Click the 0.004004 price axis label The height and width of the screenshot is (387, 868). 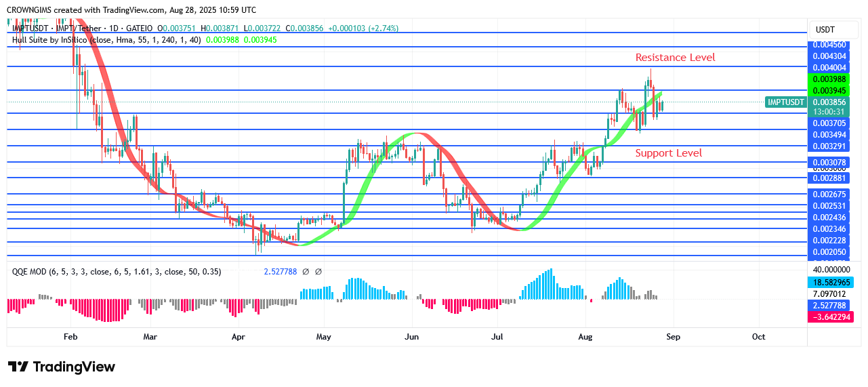coord(830,68)
